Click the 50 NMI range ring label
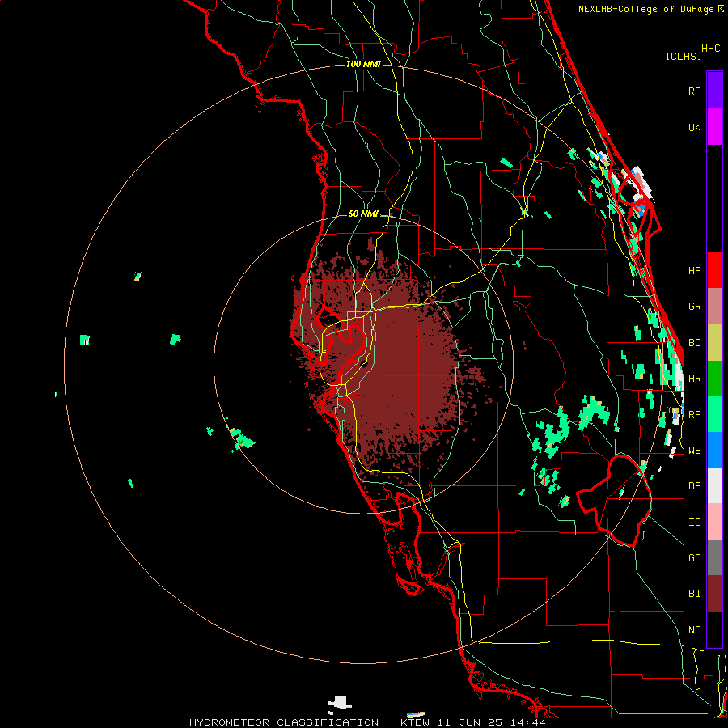Image resolution: width=728 pixels, height=728 pixels. (x=363, y=214)
